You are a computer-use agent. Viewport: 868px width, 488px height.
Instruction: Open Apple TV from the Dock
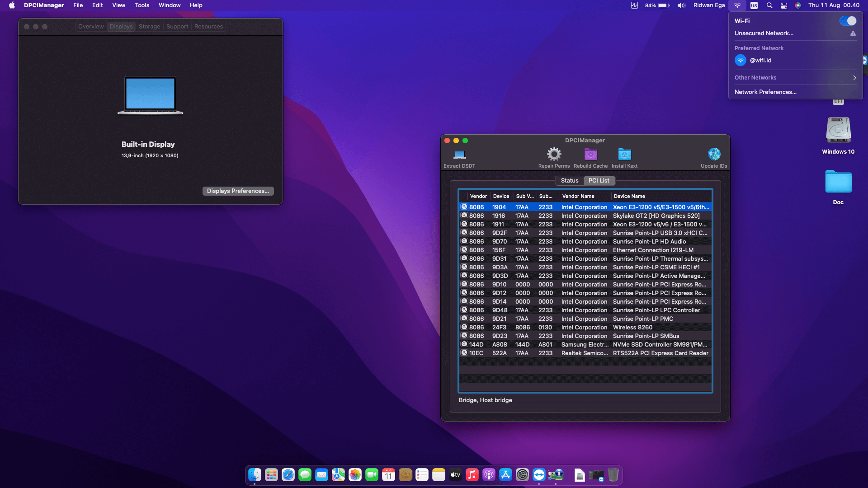pos(455,475)
